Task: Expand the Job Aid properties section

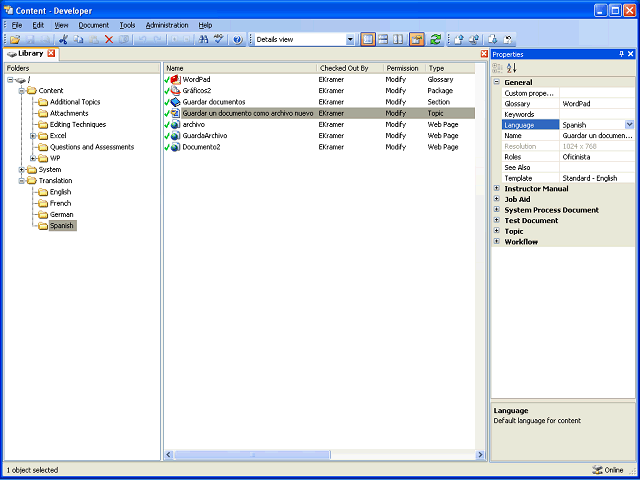Action: (497, 199)
